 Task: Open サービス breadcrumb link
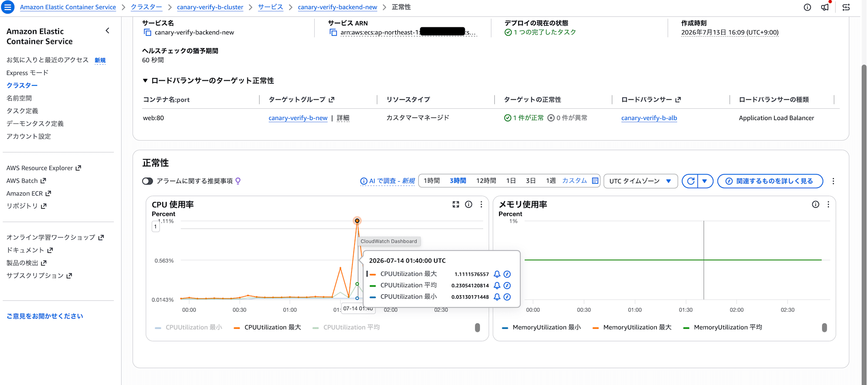pos(270,7)
